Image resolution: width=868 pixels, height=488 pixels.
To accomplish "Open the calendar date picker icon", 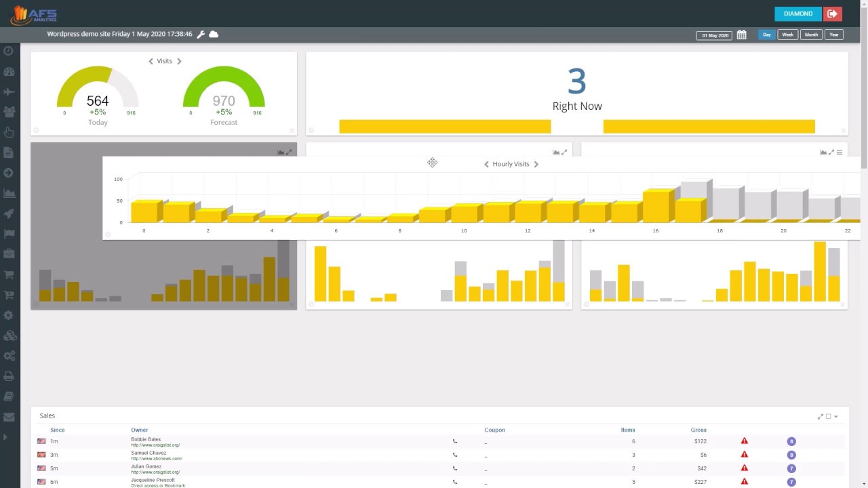I will click(x=742, y=35).
